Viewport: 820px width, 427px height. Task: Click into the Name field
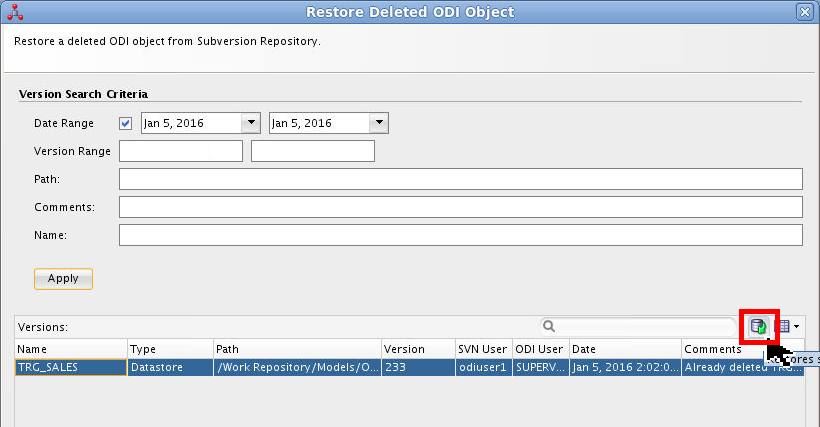(x=461, y=235)
